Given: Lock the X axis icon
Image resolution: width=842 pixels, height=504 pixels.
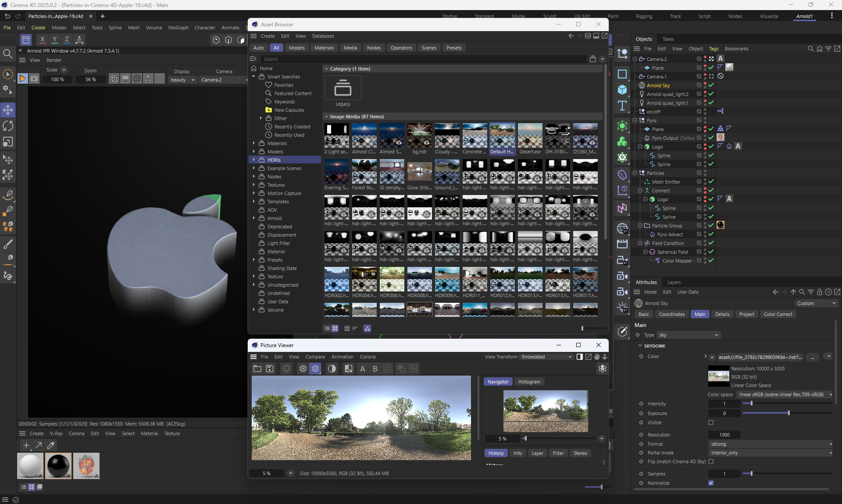Looking at the screenshot, I should click(x=42, y=39).
